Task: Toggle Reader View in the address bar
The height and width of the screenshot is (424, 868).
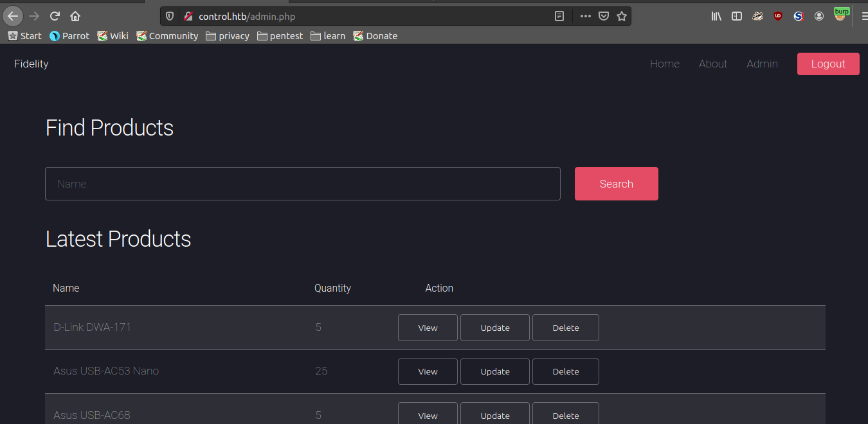Action: [559, 16]
